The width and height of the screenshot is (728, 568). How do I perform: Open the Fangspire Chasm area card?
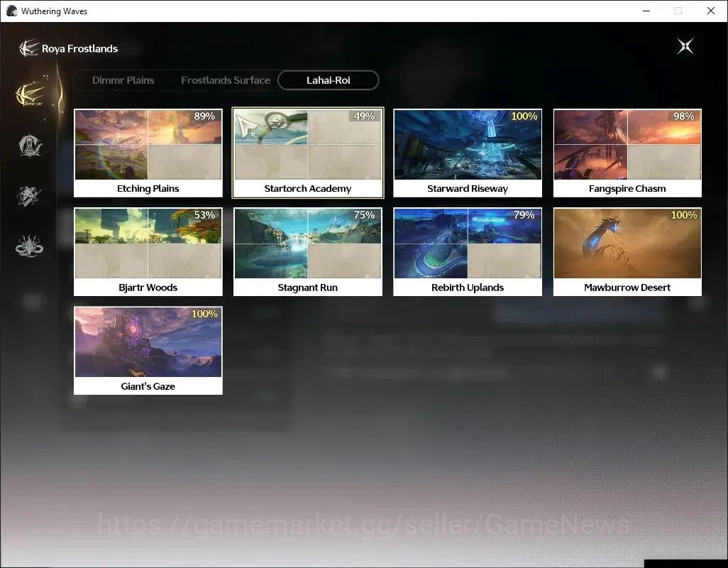click(627, 153)
